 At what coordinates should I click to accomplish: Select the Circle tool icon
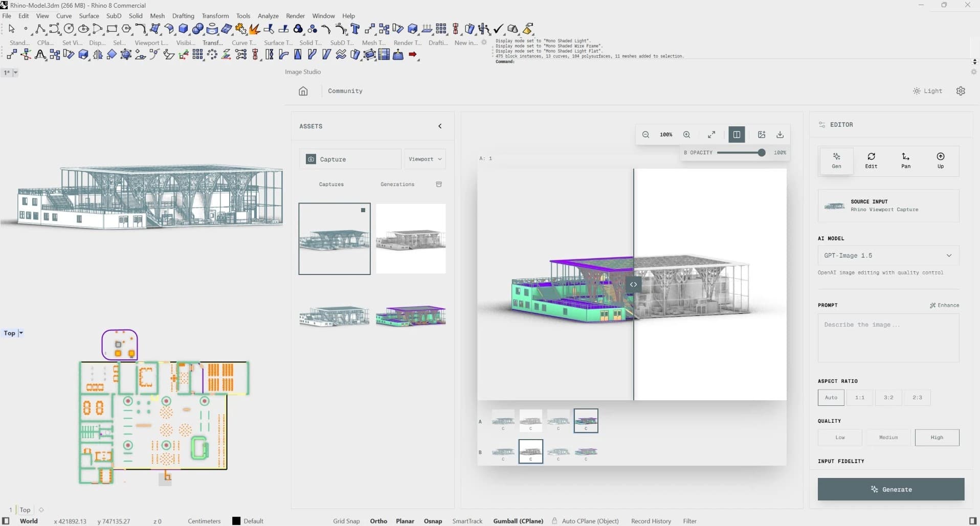(x=69, y=29)
